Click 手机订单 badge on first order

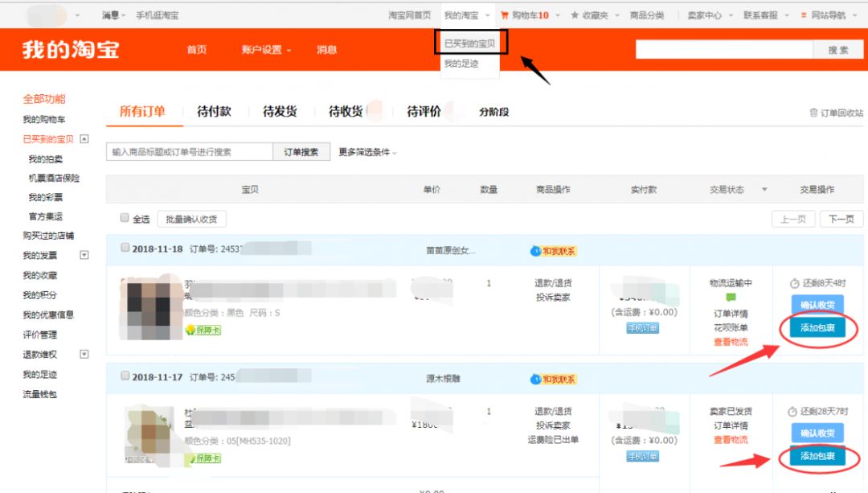[x=643, y=328]
